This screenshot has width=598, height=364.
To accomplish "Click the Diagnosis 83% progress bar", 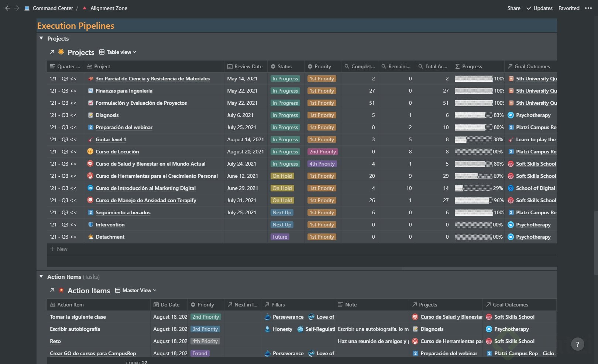I will [x=473, y=115].
